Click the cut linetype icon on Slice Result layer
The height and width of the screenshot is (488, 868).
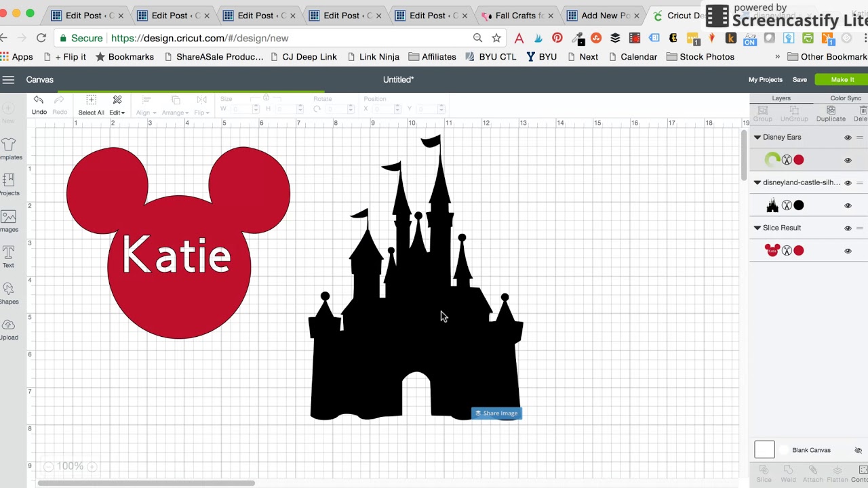click(787, 251)
